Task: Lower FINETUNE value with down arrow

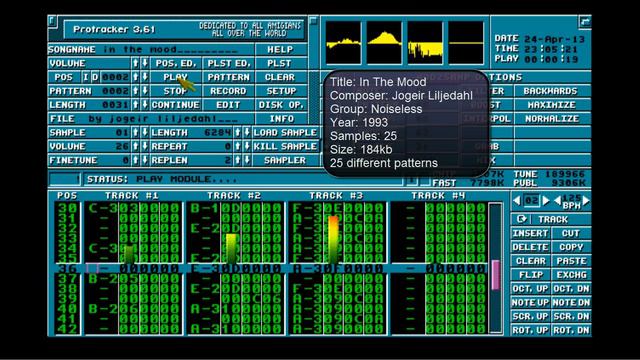Action: click(145, 160)
